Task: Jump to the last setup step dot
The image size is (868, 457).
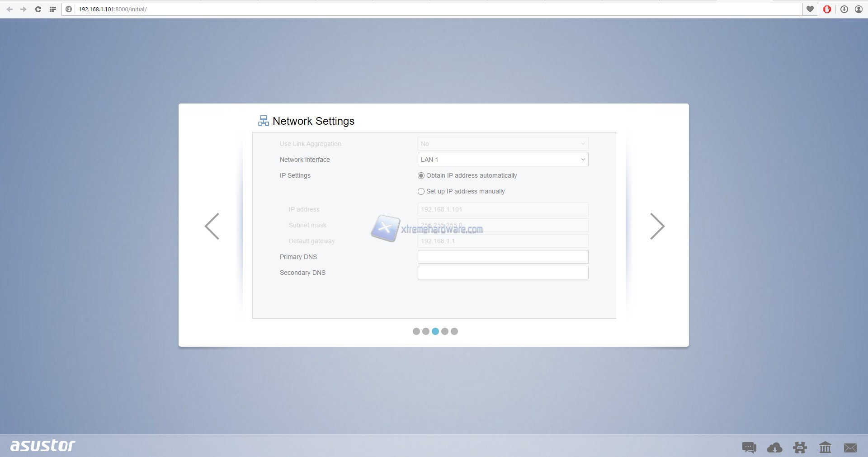Action: [454, 331]
